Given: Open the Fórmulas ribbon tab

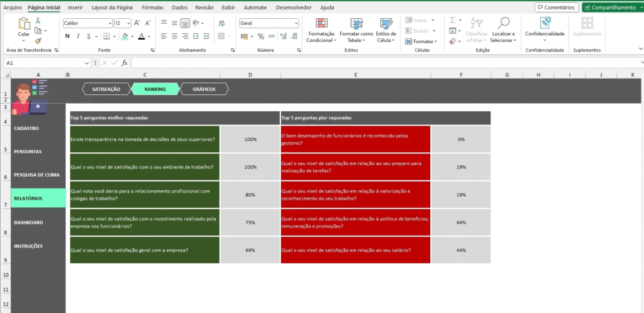Looking at the screenshot, I should tap(152, 8).
